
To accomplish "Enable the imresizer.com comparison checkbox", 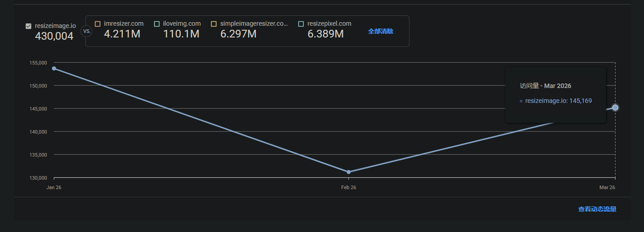I will tap(98, 23).
